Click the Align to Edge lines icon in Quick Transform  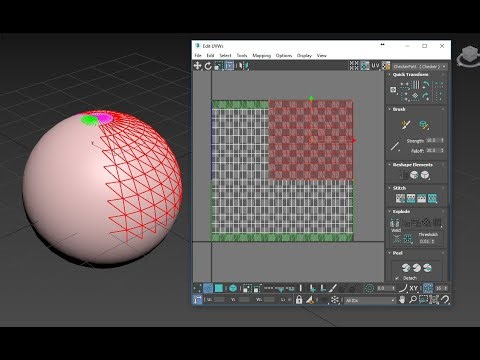415,85
